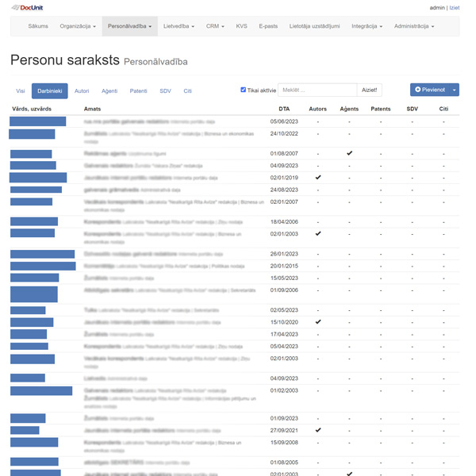Click the Meklēt search field

point(317,90)
